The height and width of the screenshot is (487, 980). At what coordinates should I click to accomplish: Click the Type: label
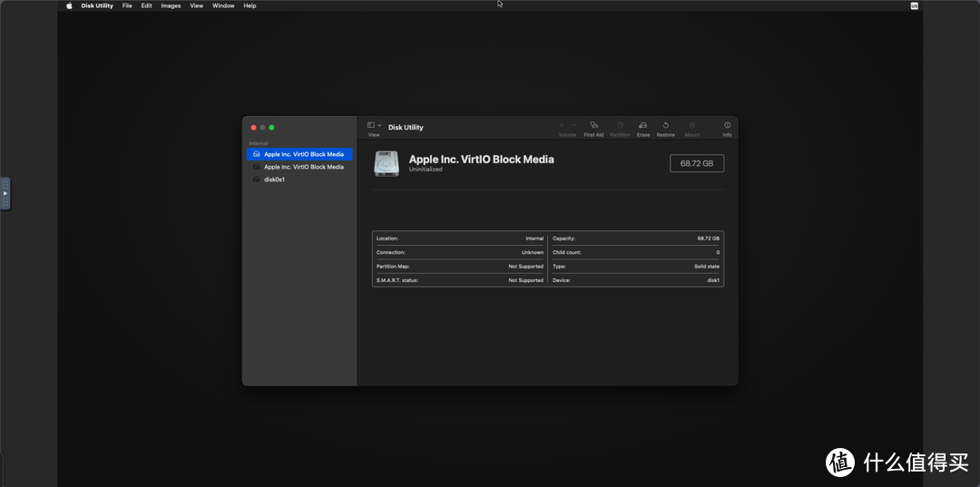(559, 267)
